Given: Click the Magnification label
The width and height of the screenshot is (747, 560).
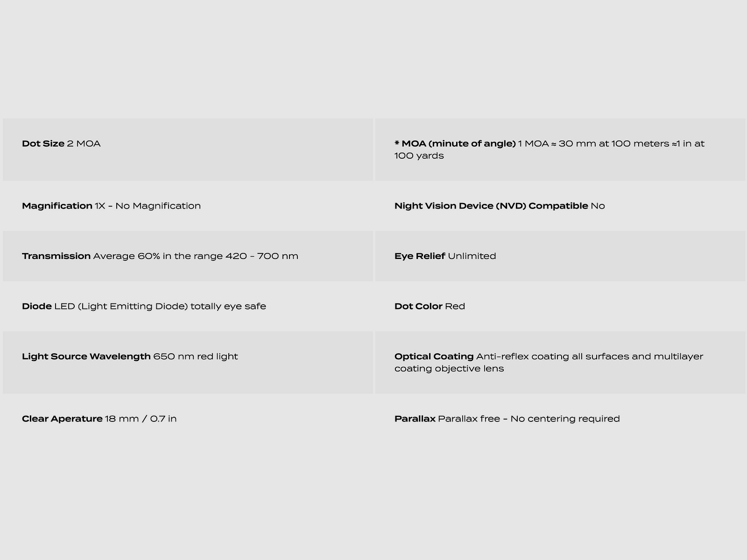Looking at the screenshot, I should click(x=57, y=206).
